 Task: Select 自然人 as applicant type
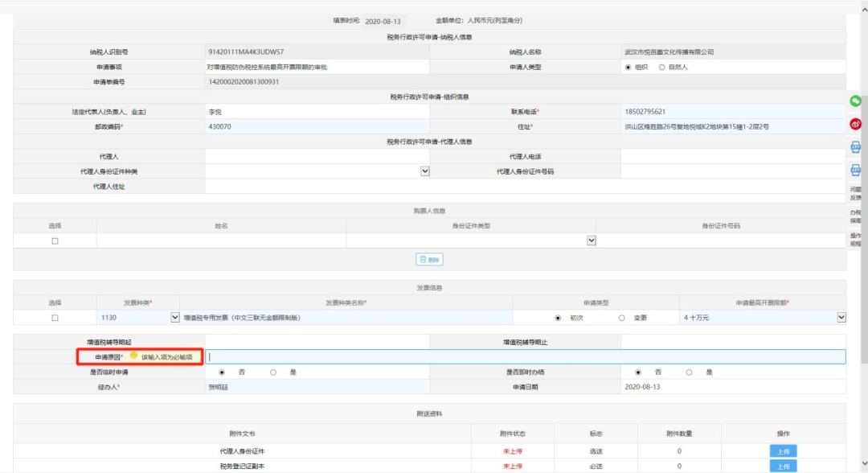coord(661,67)
